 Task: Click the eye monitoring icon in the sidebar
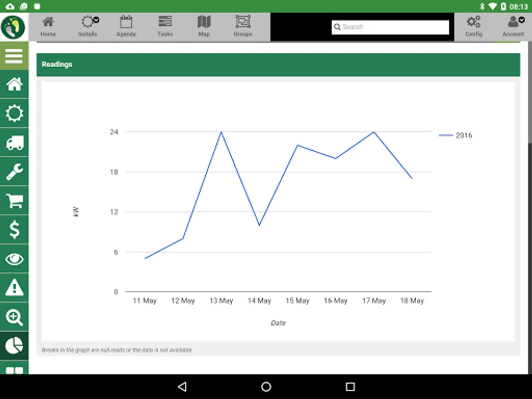pyautogui.click(x=14, y=259)
